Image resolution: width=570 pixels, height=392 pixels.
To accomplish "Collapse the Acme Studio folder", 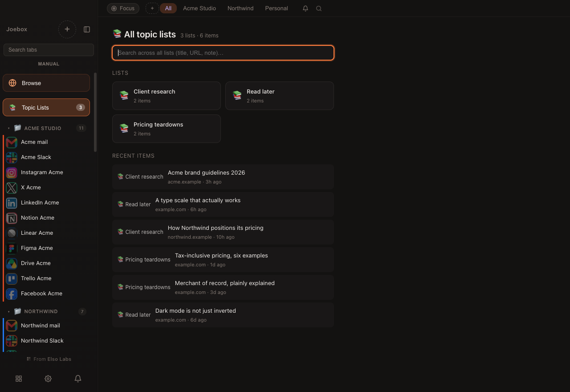I will [8, 128].
